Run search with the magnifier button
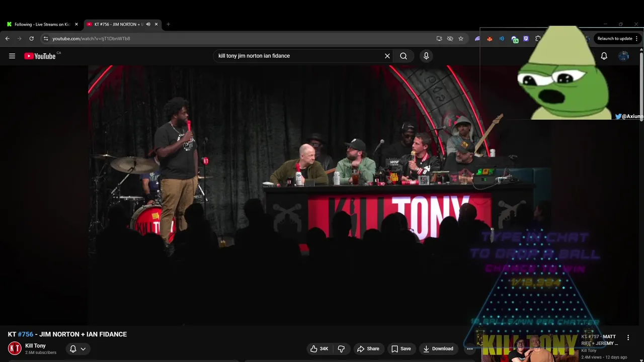The height and width of the screenshot is (362, 644). click(x=404, y=56)
